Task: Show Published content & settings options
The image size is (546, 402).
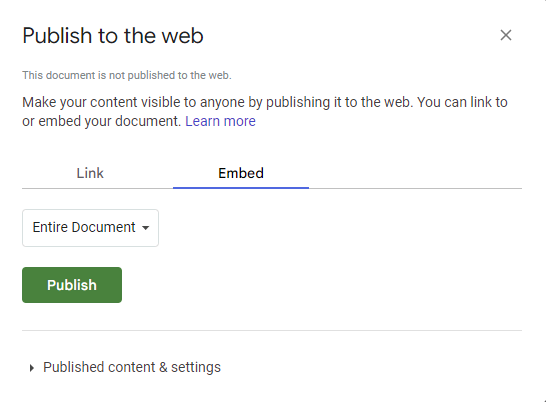Action: point(125,367)
